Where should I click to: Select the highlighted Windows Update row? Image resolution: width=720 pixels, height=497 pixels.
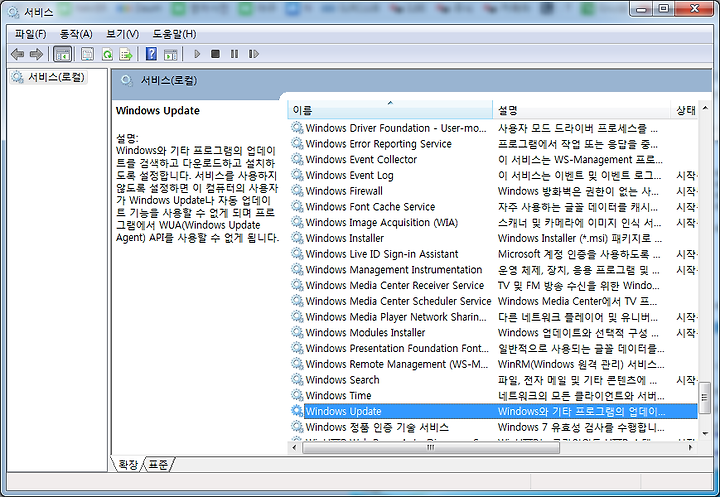(x=494, y=411)
